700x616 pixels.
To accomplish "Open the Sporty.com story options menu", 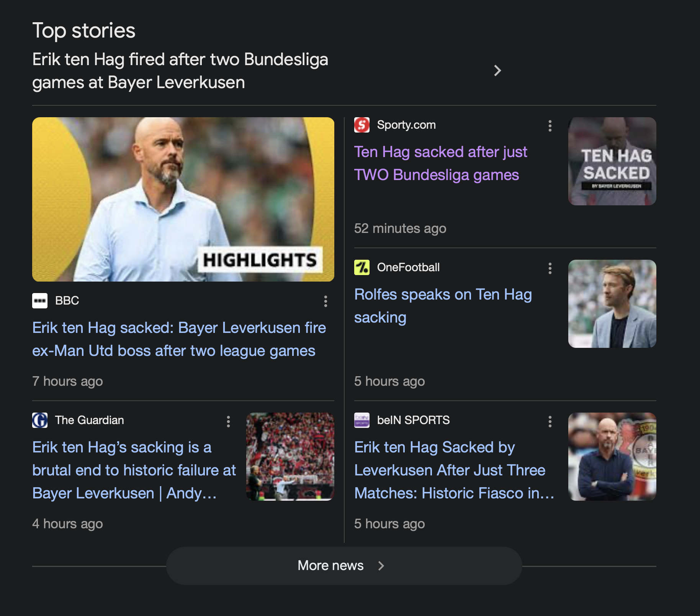I will point(550,126).
